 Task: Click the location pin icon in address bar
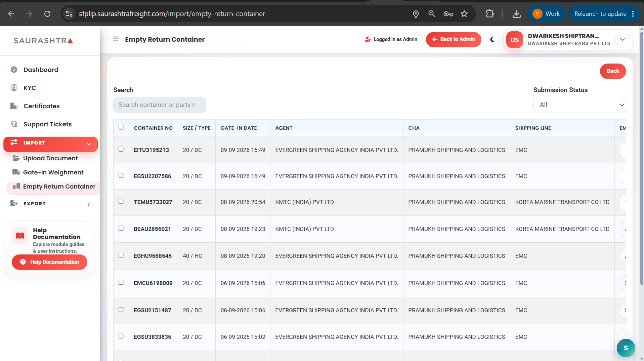click(416, 14)
